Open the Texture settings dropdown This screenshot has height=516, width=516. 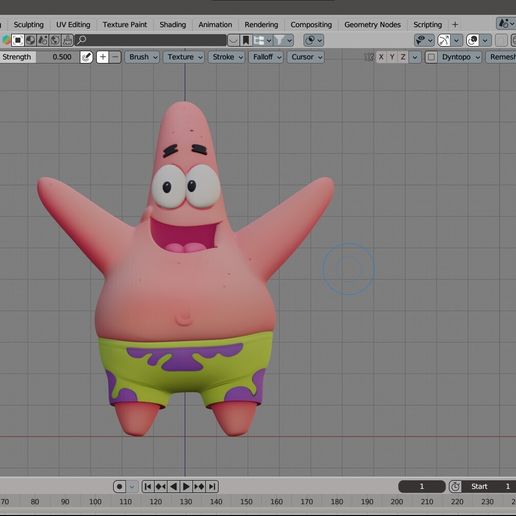point(184,57)
